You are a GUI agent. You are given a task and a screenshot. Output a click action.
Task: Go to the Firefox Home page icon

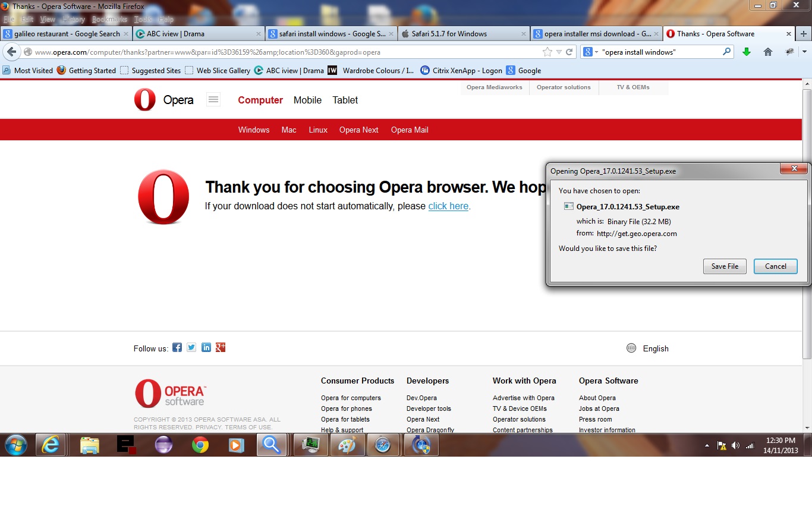pos(767,52)
